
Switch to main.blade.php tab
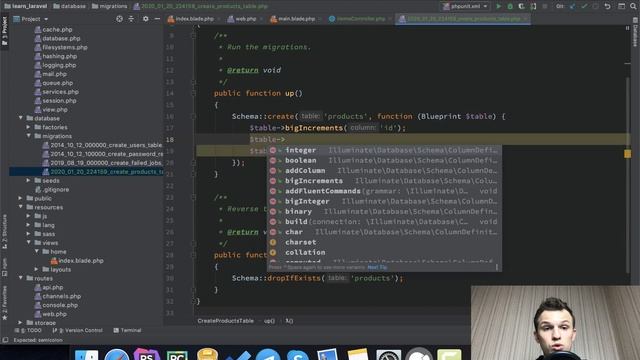(295, 19)
